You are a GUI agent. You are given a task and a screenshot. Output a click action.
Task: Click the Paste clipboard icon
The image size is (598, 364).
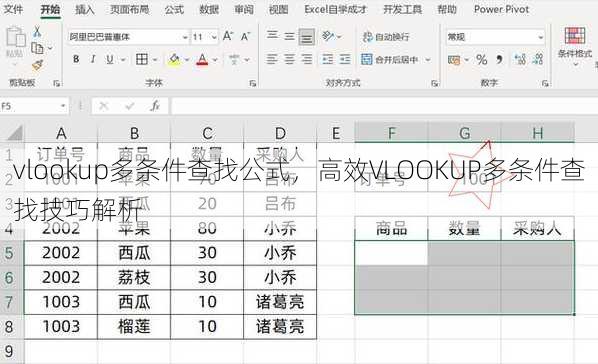(16, 38)
